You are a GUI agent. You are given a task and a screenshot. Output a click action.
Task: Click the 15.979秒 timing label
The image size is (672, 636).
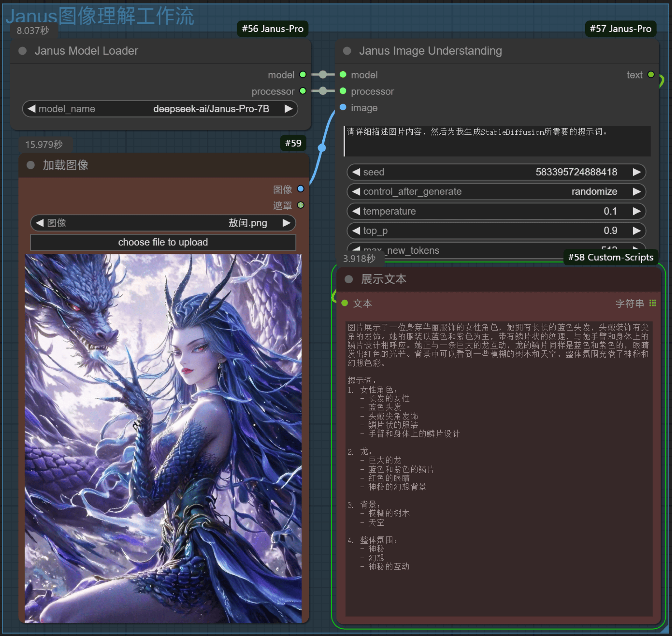(x=44, y=145)
